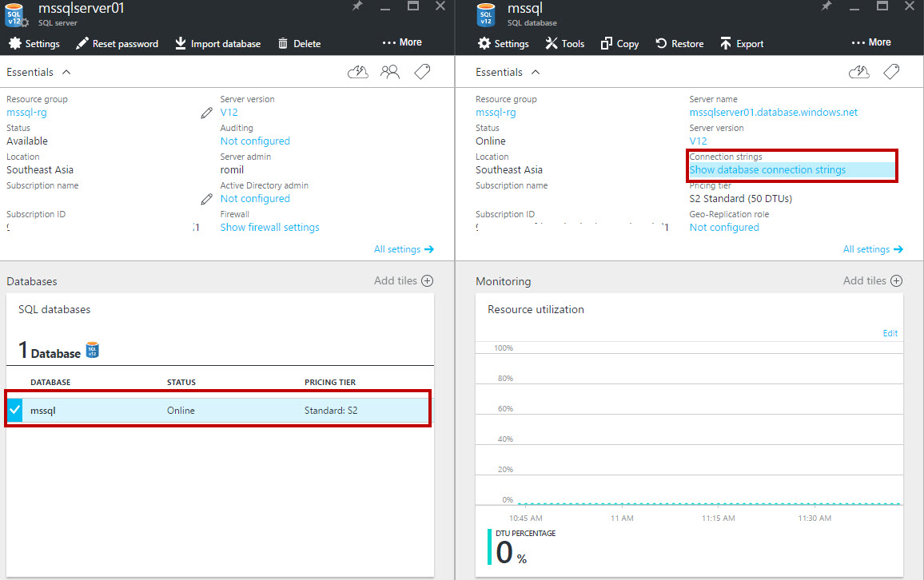
Task: Click Show firewall settings
Action: 270,228
